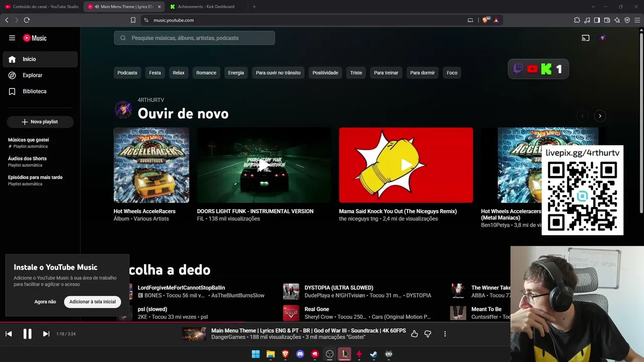Open the 4RTHURTV channel avatar
The height and width of the screenshot is (362, 644).
tap(123, 109)
